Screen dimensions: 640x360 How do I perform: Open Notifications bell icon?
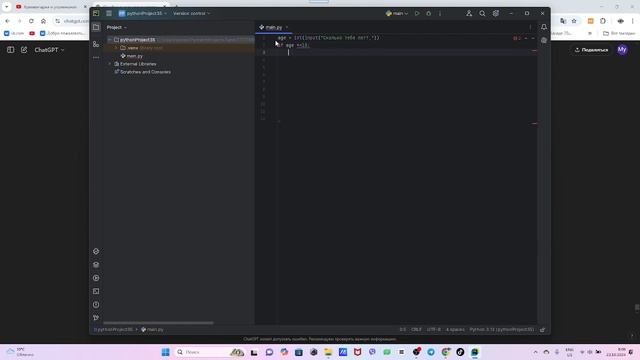coord(544,27)
